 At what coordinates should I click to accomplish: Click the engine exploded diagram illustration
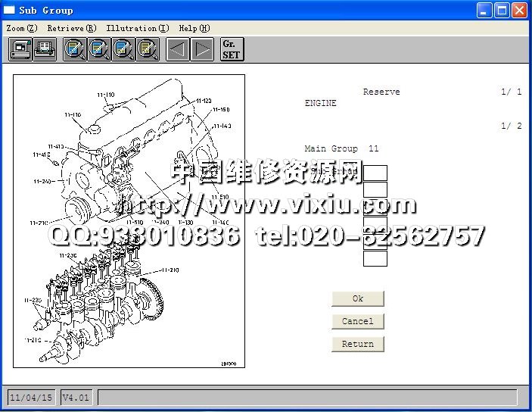pos(129,221)
